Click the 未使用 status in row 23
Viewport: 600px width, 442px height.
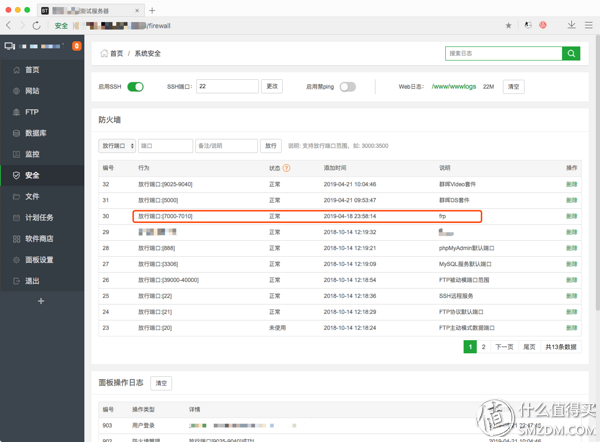tap(277, 328)
